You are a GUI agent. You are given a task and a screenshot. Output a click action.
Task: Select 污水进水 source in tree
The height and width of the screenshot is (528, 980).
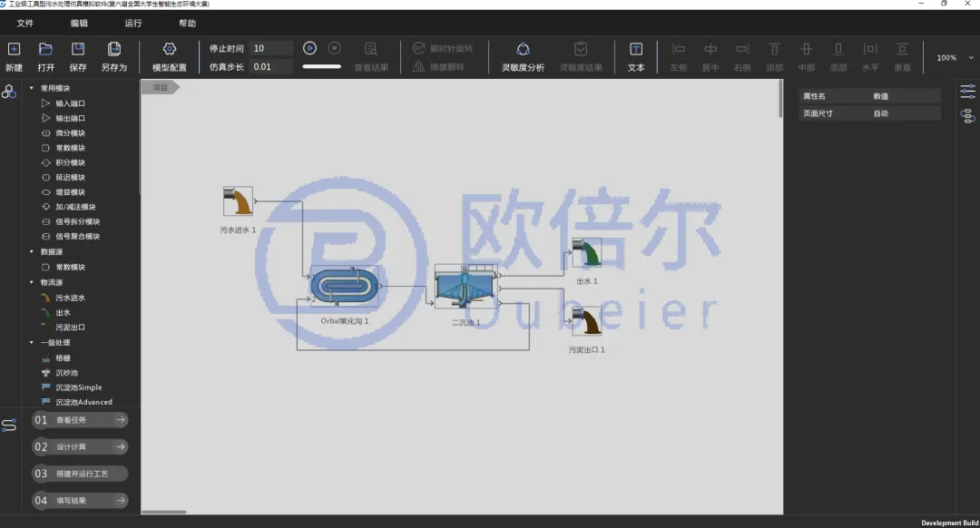70,298
